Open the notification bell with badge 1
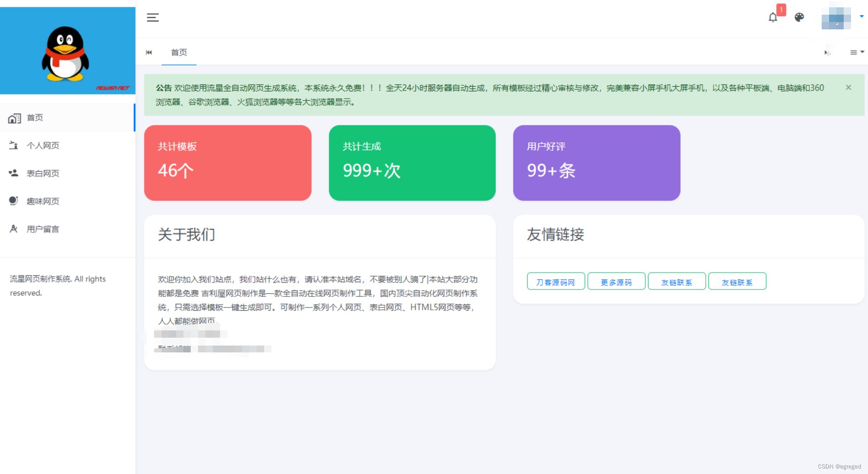This screenshot has width=868, height=474. coord(774,17)
